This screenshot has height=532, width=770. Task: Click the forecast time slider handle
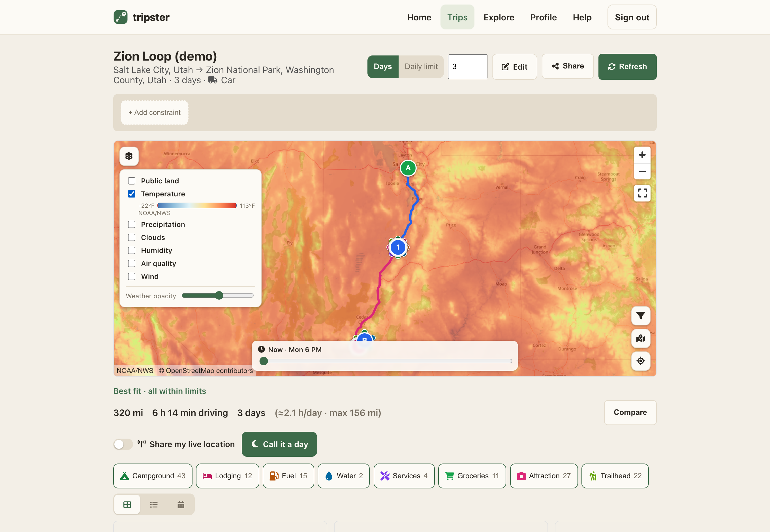[264, 361]
